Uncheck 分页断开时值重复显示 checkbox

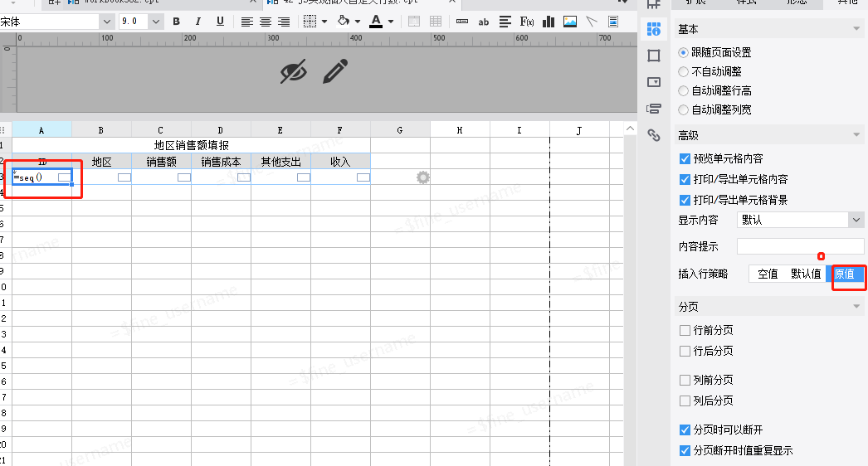click(x=685, y=450)
